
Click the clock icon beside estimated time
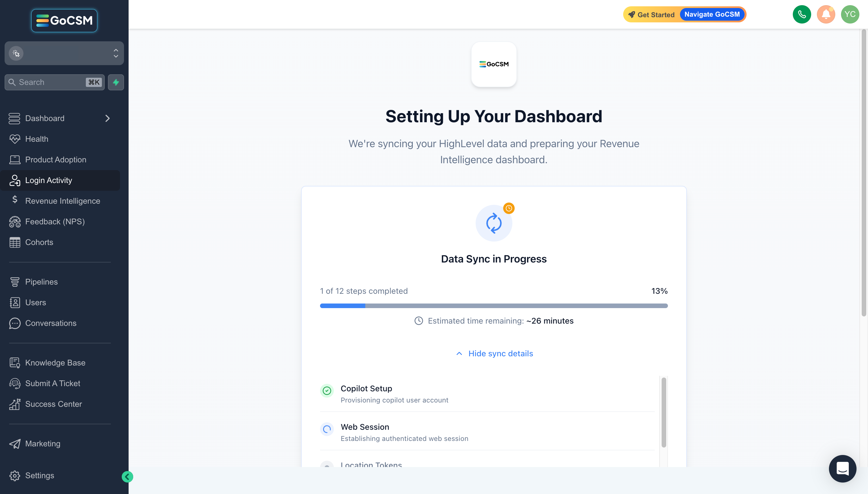click(419, 321)
